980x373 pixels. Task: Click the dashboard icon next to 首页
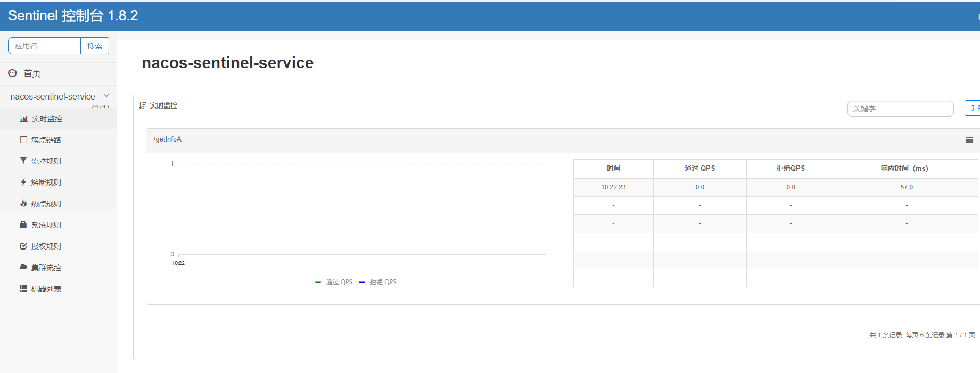coord(12,73)
